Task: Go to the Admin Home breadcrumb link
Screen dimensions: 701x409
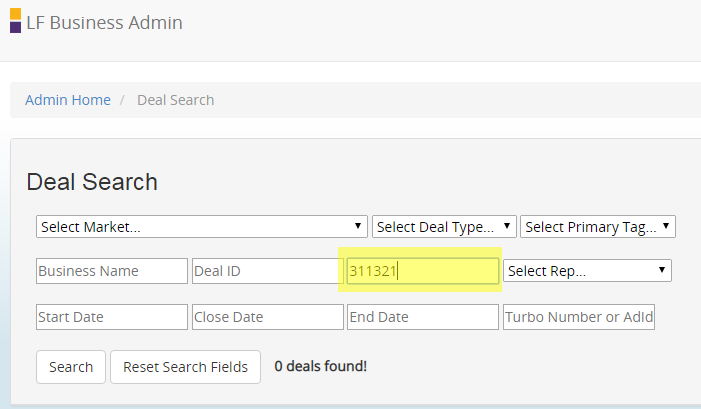Action: [x=68, y=100]
